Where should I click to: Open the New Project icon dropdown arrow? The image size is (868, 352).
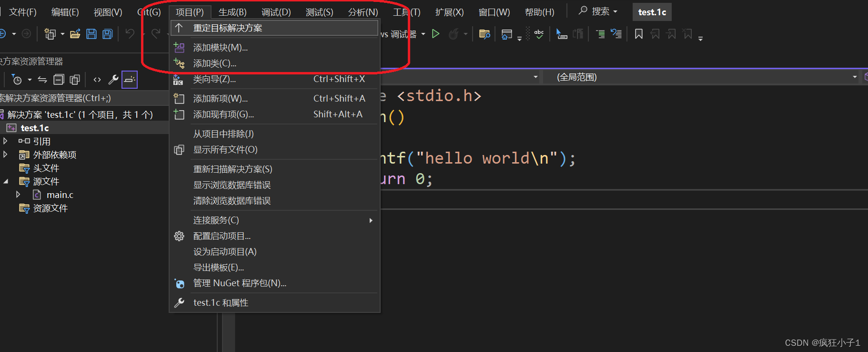pos(62,34)
